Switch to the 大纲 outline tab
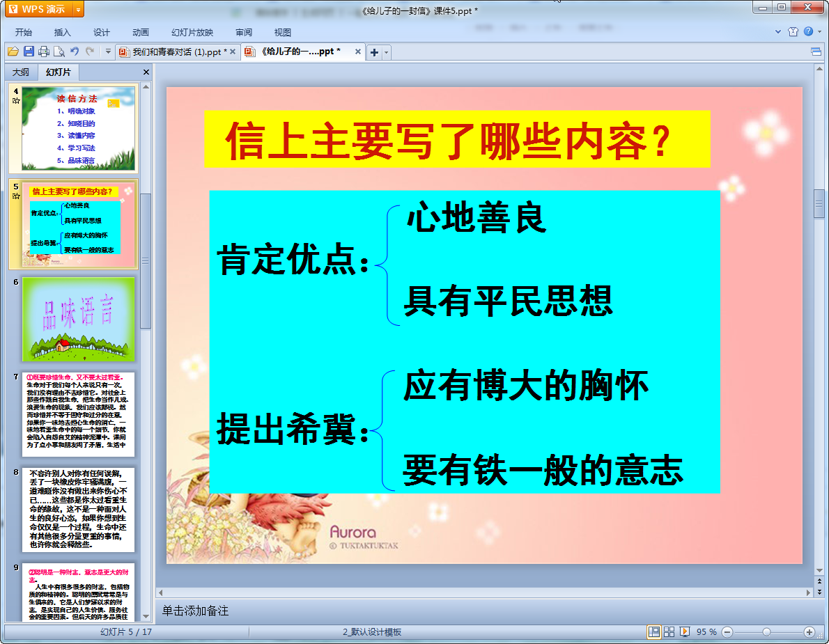829x644 pixels. tap(21, 72)
